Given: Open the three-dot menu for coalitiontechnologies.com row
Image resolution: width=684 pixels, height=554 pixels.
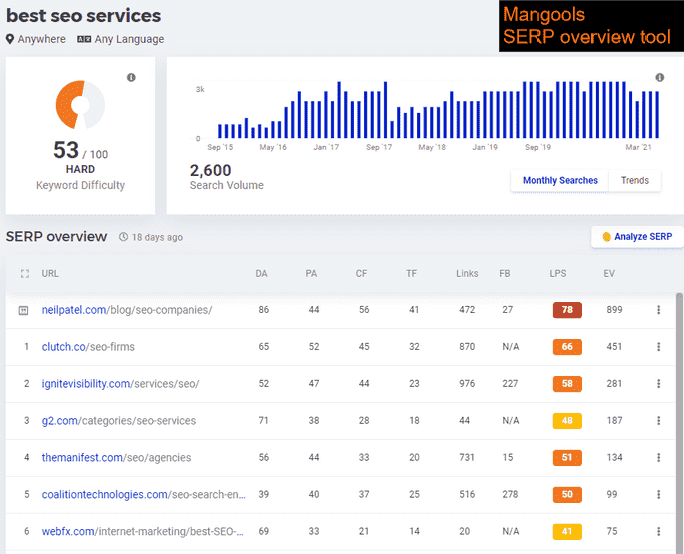Looking at the screenshot, I should coord(658,495).
